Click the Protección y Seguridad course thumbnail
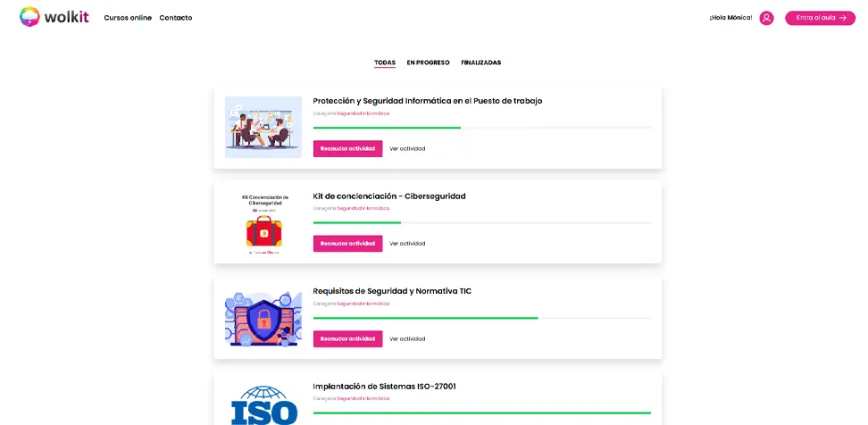 263,127
